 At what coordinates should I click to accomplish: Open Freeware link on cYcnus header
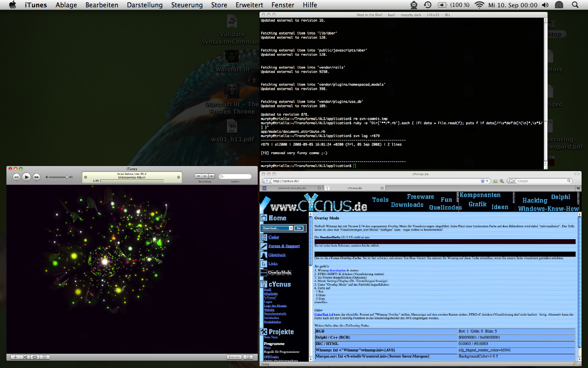tap(420, 197)
